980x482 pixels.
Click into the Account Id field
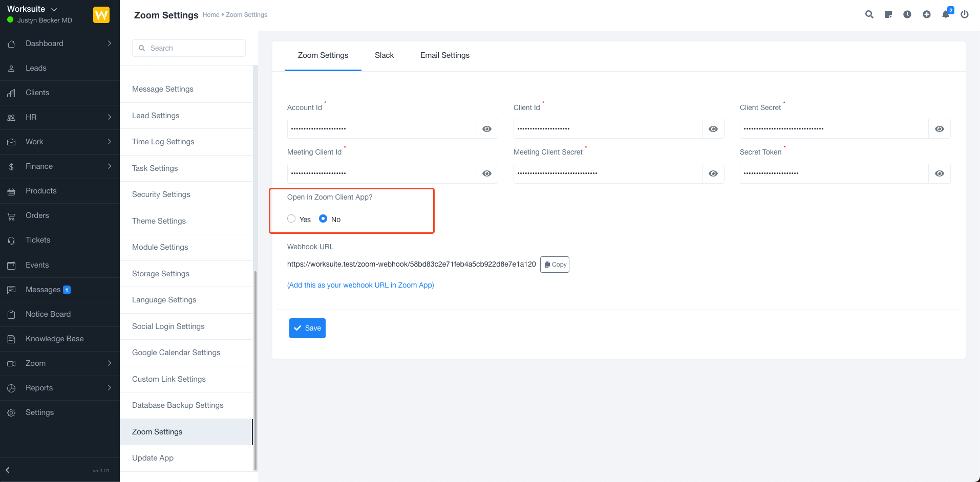381,129
